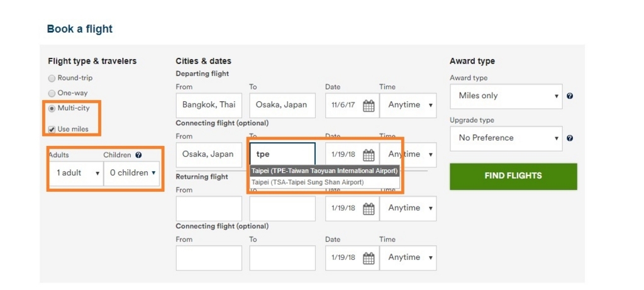Click the last connecting flight From field
The width and height of the screenshot is (644, 290).
(x=209, y=258)
